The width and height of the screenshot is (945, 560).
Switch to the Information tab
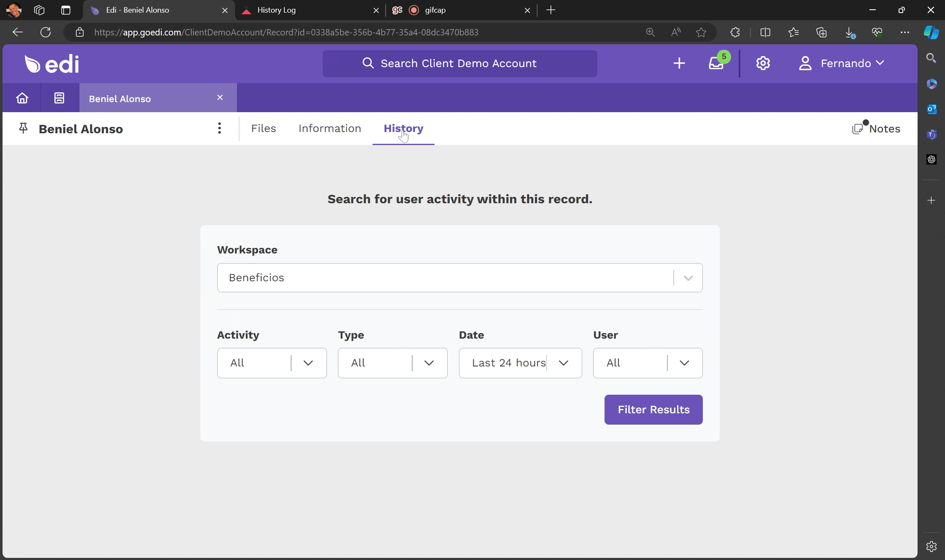coord(329,128)
